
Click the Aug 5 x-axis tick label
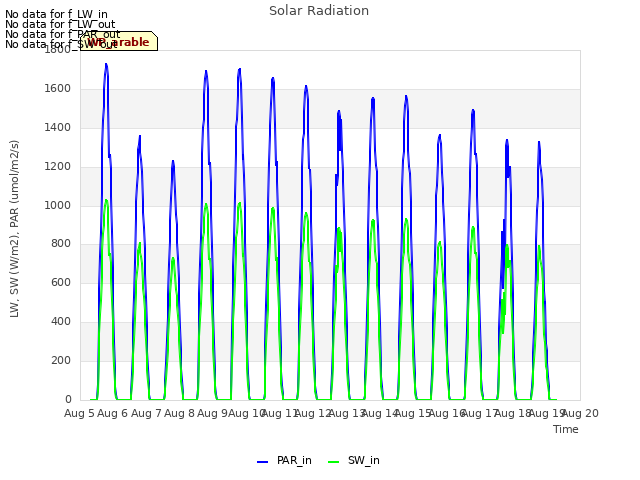(79, 413)
